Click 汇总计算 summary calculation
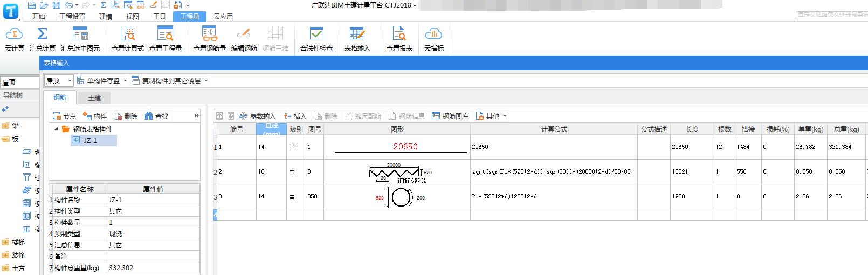868x275 pixels. [43, 39]
